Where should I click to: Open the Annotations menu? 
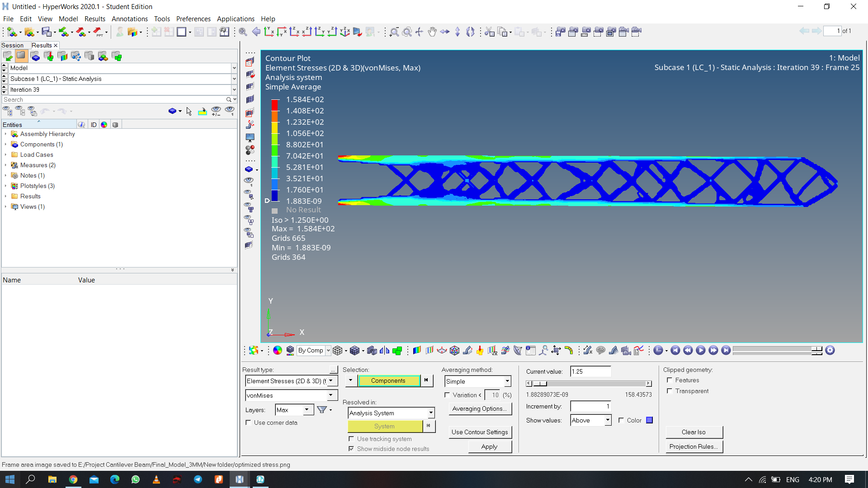(x=130, y=19)
